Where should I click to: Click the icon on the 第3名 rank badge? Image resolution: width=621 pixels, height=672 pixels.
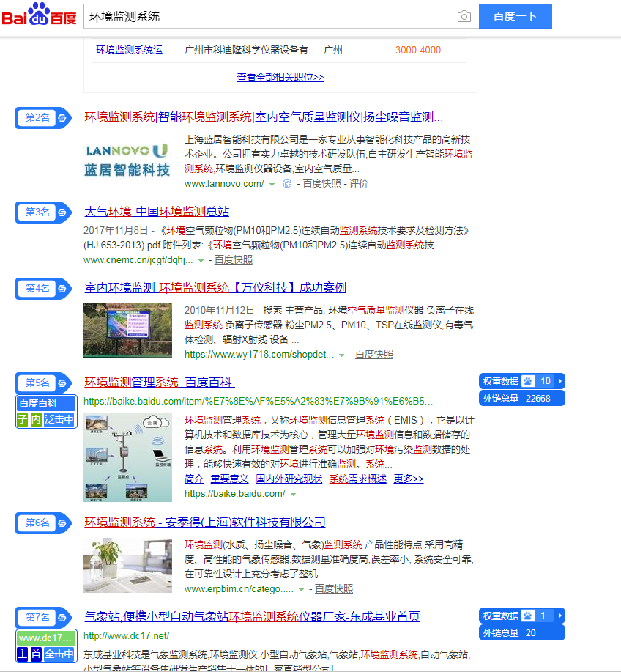(62, 213)
